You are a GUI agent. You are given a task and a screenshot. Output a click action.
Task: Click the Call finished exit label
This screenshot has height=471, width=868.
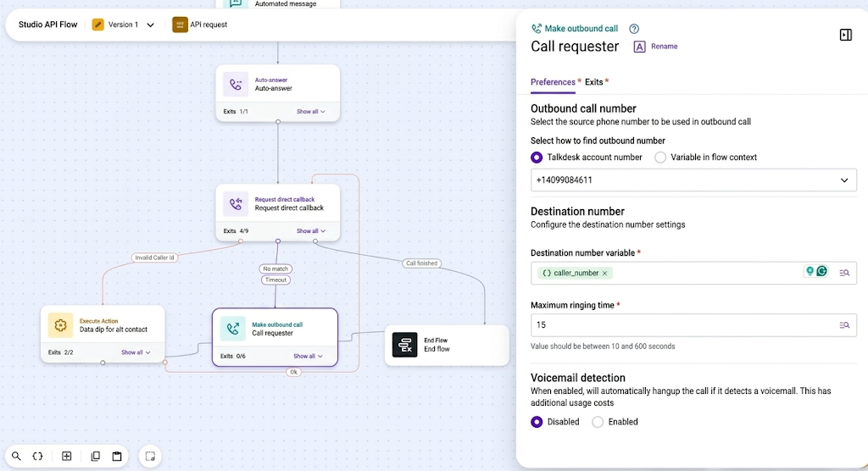point(421,263)
